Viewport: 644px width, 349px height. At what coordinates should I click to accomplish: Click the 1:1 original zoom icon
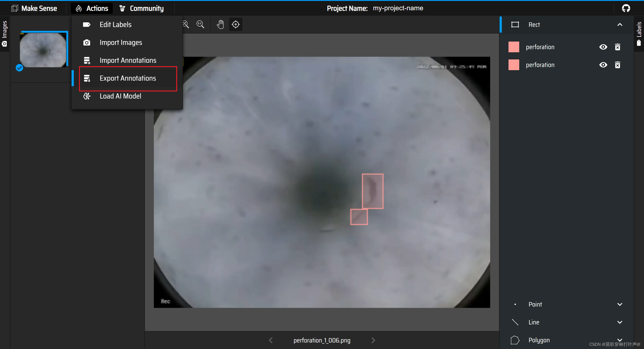coord(200,24)
